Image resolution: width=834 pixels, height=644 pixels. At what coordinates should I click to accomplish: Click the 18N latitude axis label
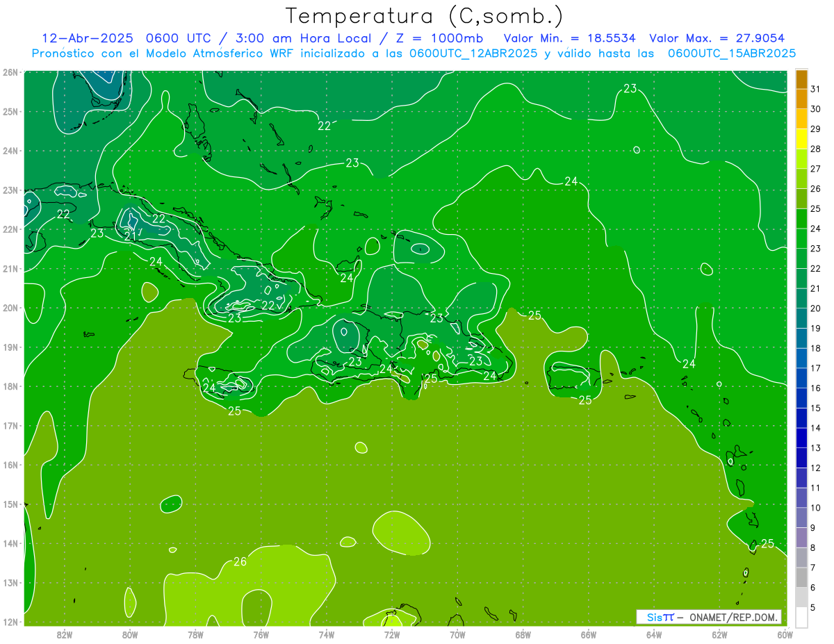pos(10,386)
